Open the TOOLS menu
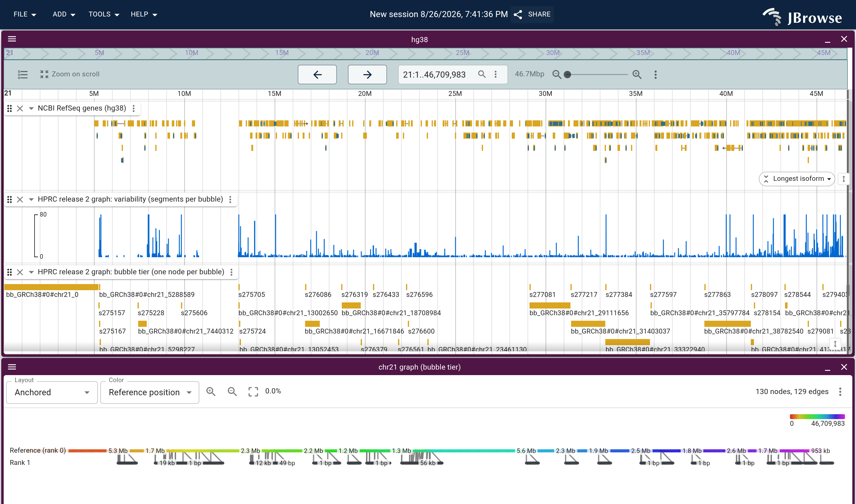This screenshot has width=856, height=504. [104, 14]
